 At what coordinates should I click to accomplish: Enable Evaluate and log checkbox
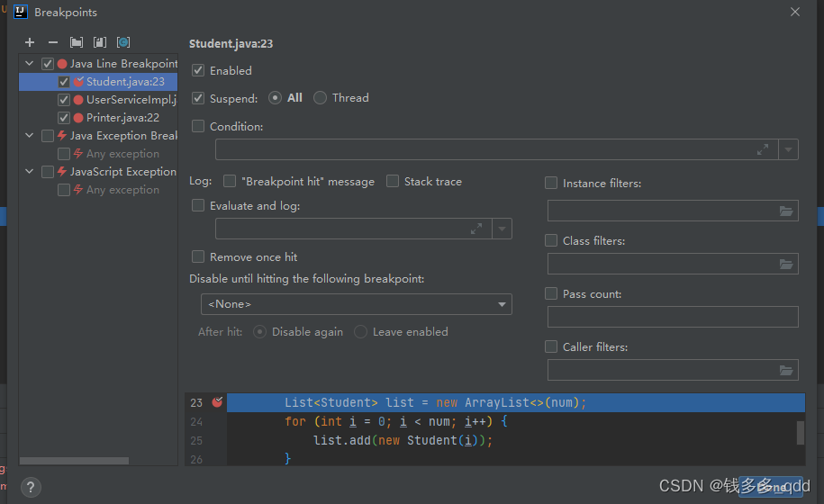click(198, 205)
